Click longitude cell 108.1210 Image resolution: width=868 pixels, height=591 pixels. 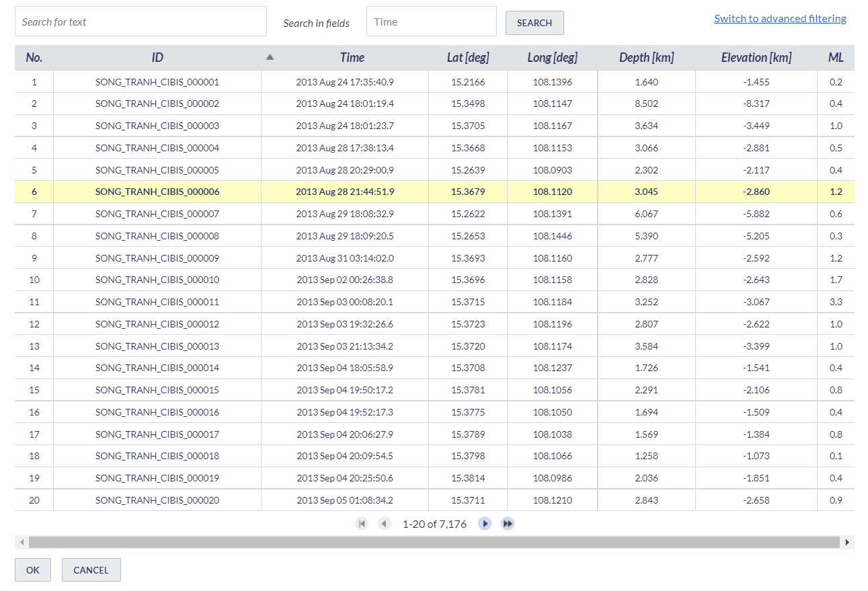553,500
